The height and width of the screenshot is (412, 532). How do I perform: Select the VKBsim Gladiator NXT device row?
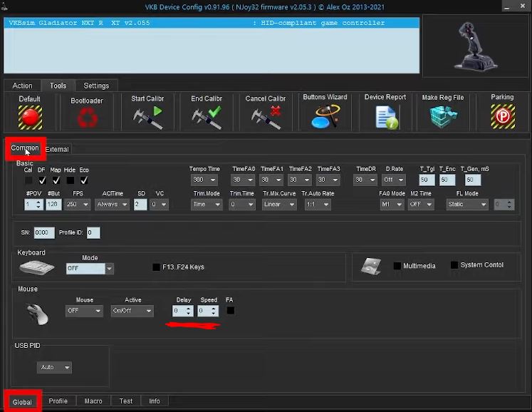(212, 23)
